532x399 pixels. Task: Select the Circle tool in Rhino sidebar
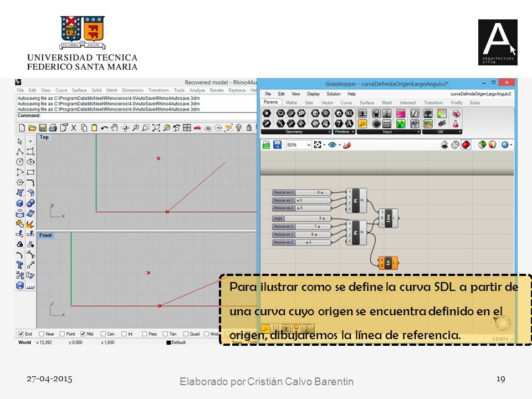pos(20,162)
